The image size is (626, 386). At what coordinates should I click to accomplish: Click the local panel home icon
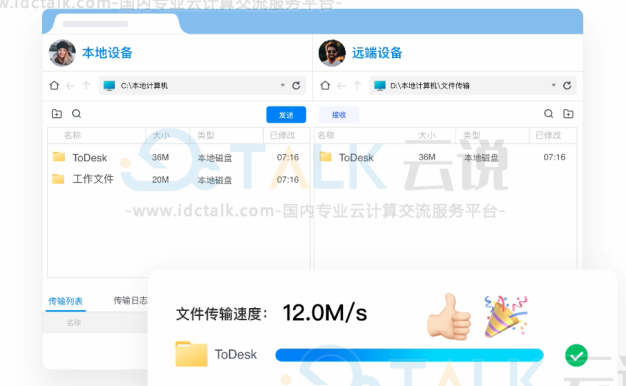54,85
